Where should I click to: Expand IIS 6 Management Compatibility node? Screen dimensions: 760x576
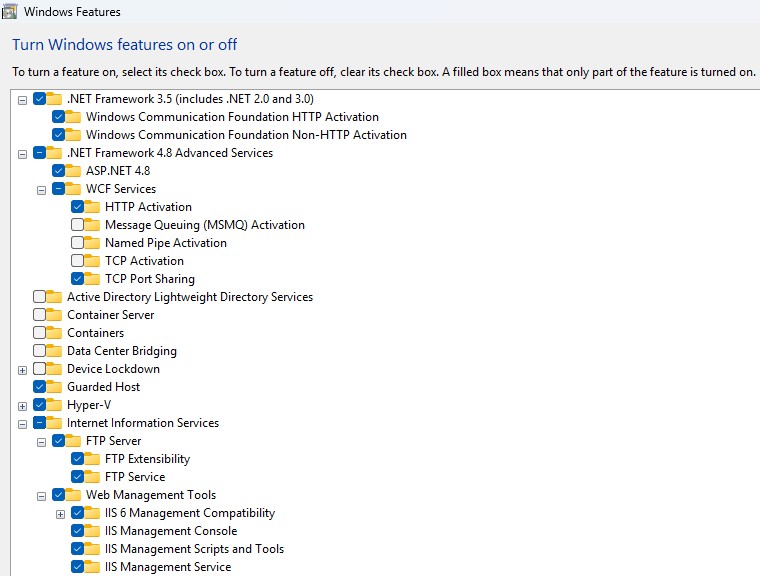point(60,514)
